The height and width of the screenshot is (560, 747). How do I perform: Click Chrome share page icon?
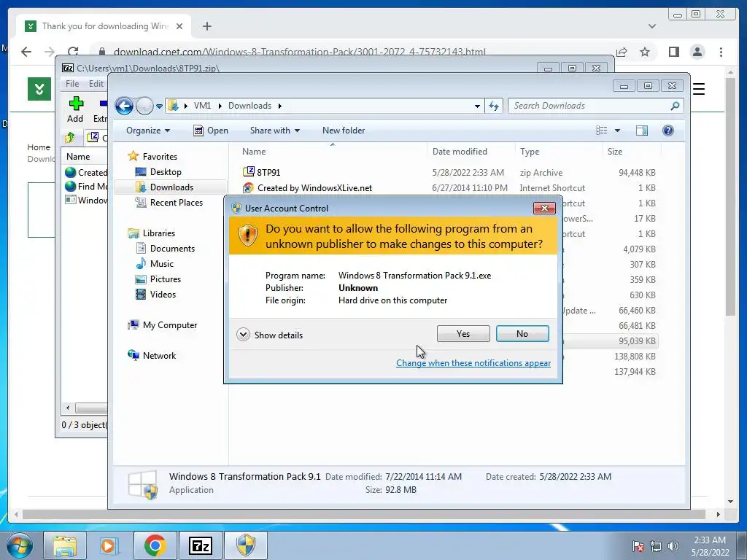click(622, 52)
